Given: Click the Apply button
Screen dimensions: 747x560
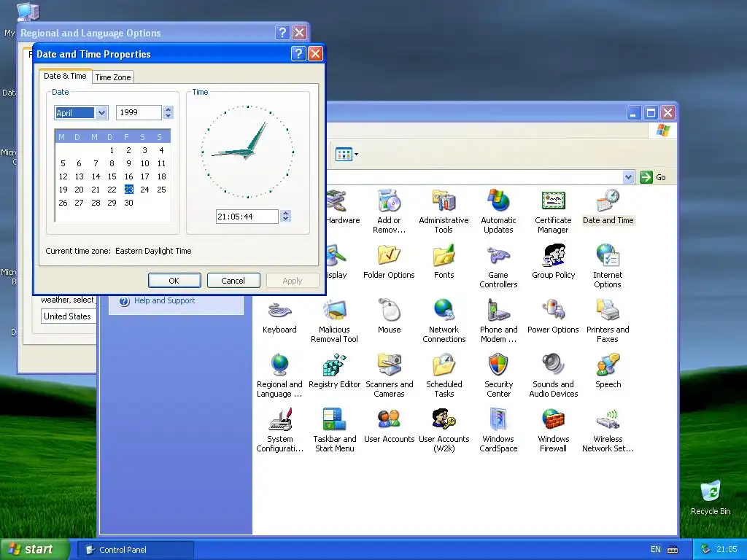Looking at the screenshot, I should click(x=292, y=281).
